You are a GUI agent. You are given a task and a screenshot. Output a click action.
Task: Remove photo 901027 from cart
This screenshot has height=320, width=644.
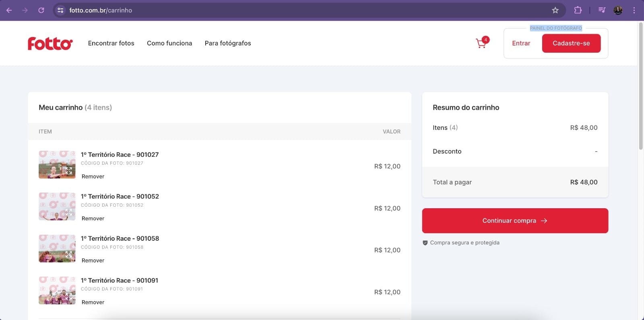coord(93,176)
